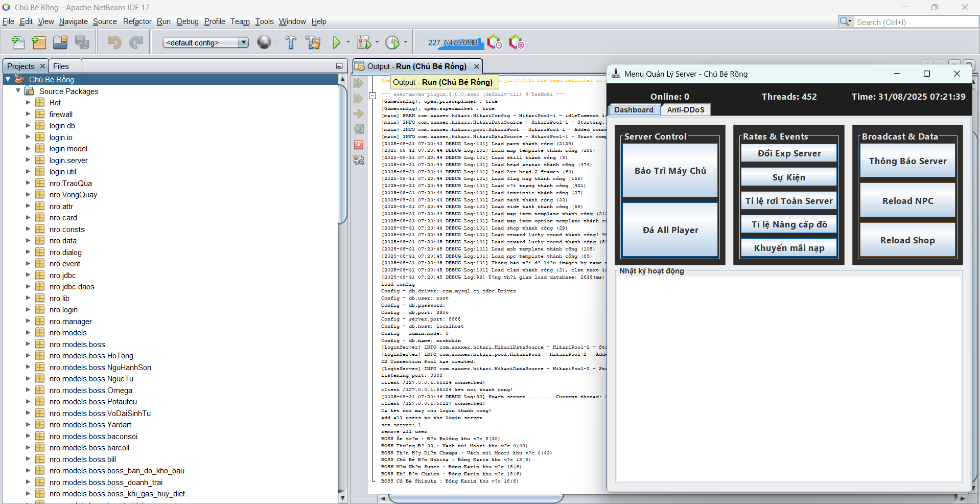Collapse the exec-maven-plugin fold in Output

[372, 95]
